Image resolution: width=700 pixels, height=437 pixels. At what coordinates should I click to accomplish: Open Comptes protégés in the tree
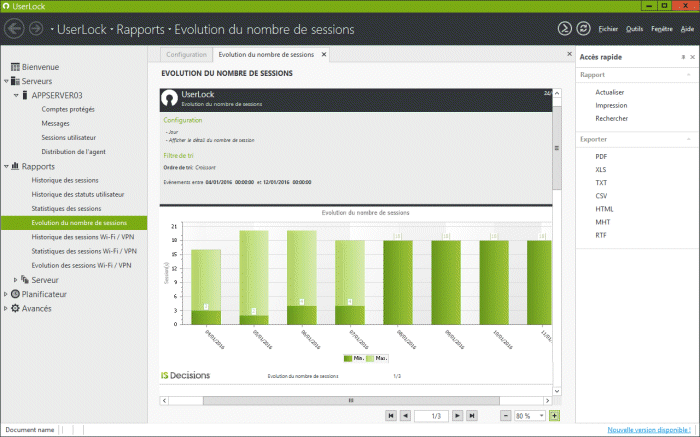pos(68,109)
